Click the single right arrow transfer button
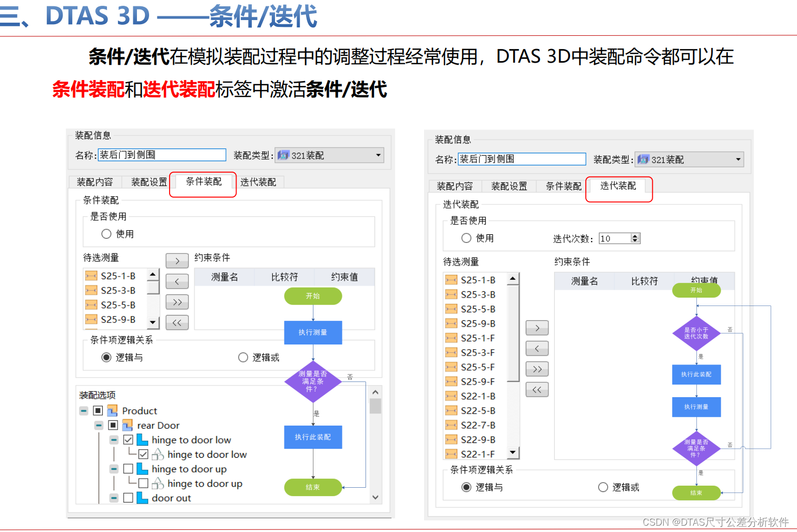This screenshot has height=532, width=797. coord(177,260)
